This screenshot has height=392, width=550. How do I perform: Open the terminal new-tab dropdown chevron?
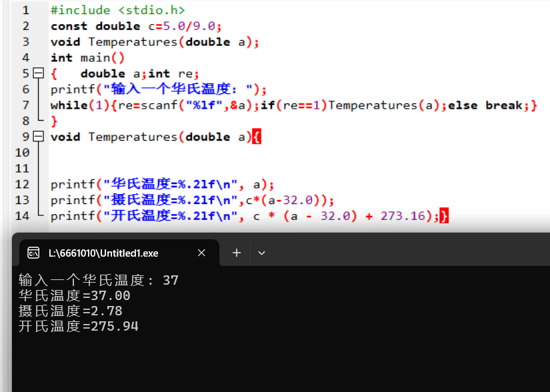(262, 253)
